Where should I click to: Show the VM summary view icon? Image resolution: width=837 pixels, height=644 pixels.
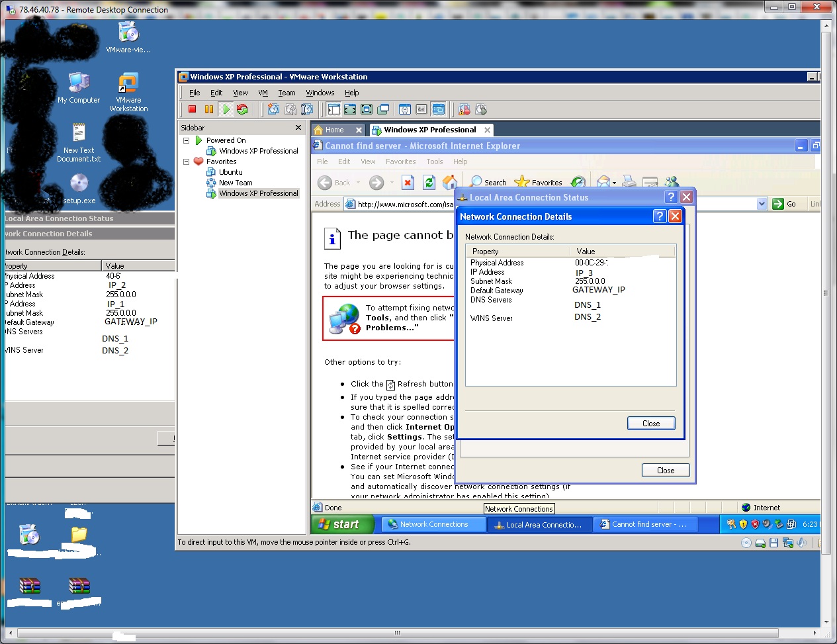coord(405,109)
